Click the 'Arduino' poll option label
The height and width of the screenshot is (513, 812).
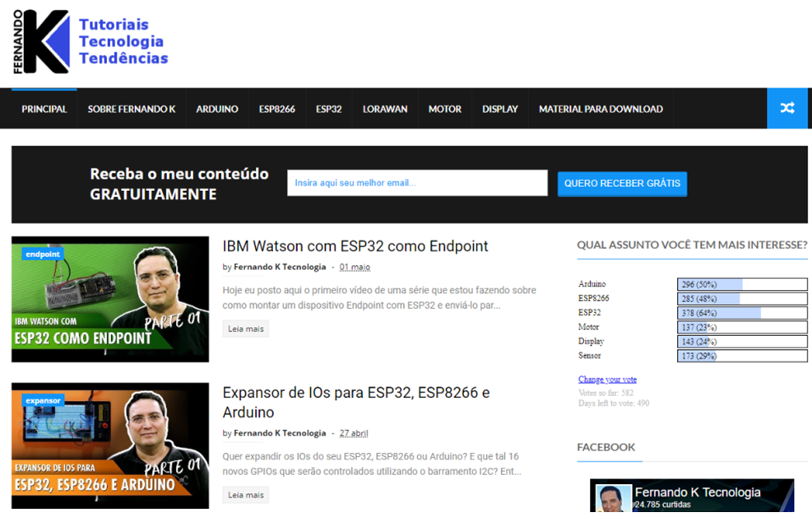[592, 284]
